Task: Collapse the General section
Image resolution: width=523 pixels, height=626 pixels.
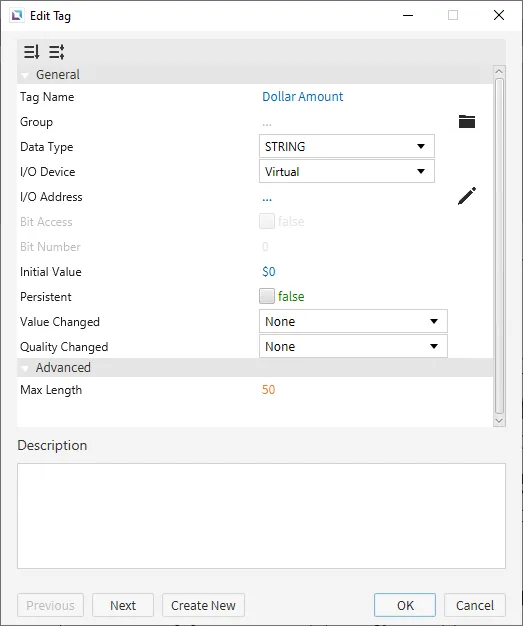Action: click(x=25, y=75)
